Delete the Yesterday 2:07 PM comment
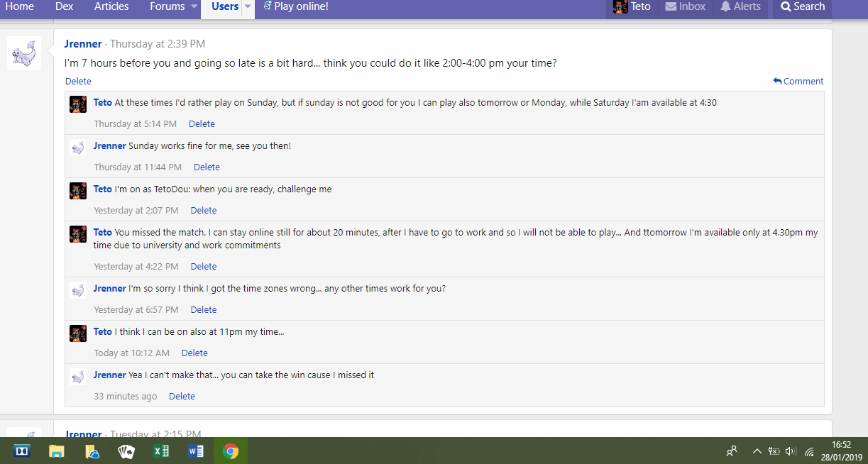Image resolution: width=868 pixels, height=464 pixels. (x=204, y=210)
